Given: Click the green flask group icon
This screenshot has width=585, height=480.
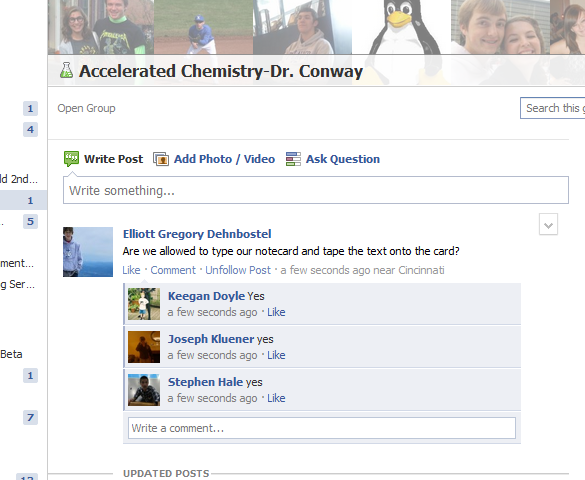Looking at the screenshot, I should [66, 70].
